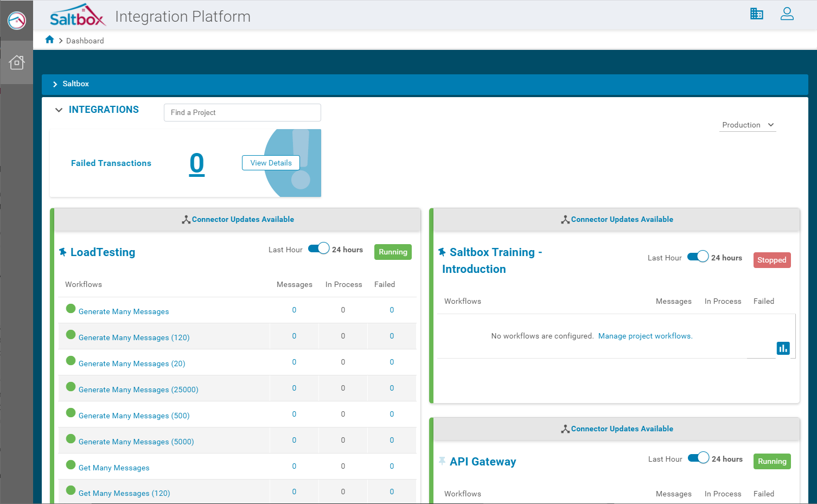Screen dimensions: 817x504
Task: Click the View Details button
Action: 271,163
